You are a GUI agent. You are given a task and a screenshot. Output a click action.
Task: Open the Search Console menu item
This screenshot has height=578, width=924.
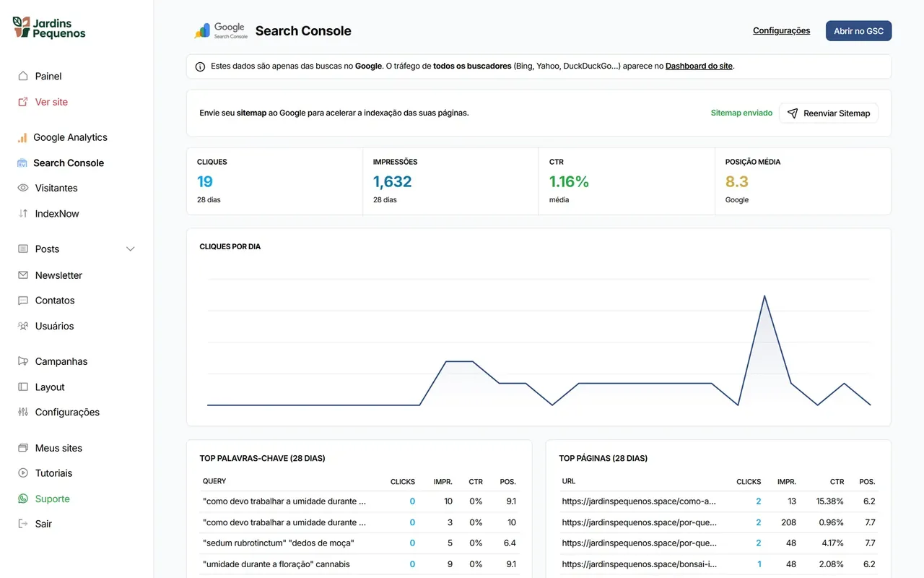[69, 163]
